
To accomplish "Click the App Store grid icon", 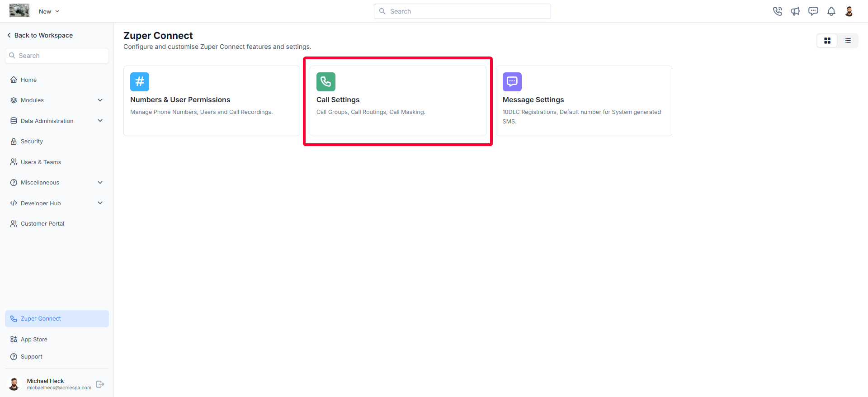I will [14, 339].
